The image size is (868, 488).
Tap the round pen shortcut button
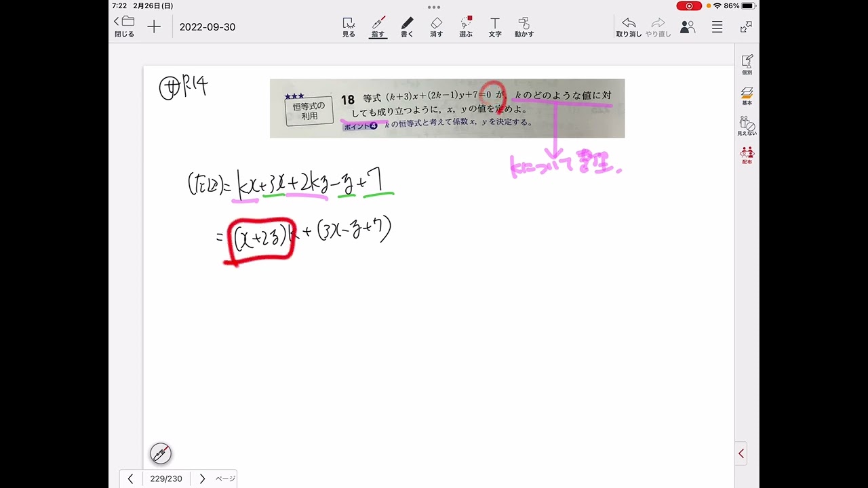[161, 453]
